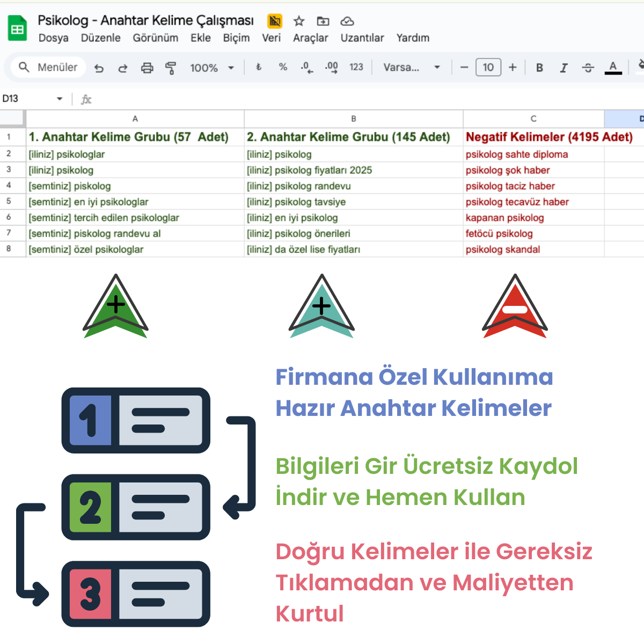Screen dimensions: 644x644
Task: Toggle bold formatting
Action: 539,68
